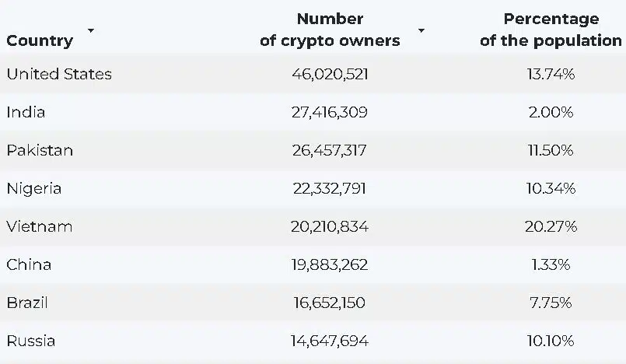Select the Russia country cell

[31, 341]
